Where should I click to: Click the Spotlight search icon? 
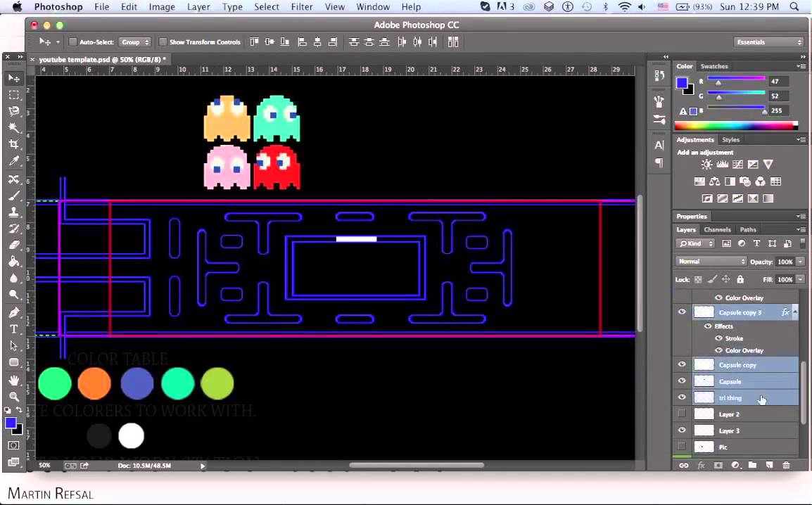pos(794,7)
